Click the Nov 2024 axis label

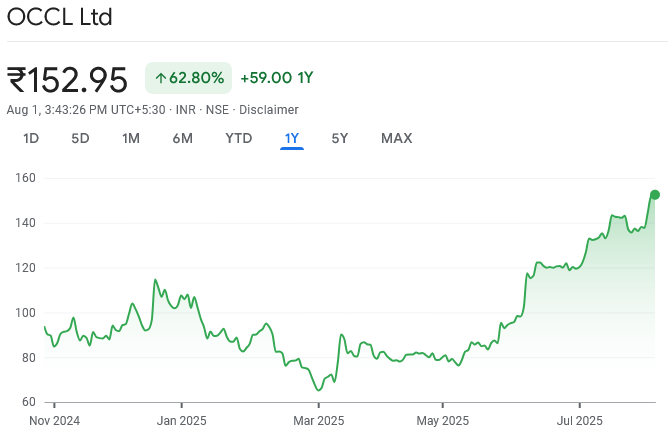click(x=53, y=420)
